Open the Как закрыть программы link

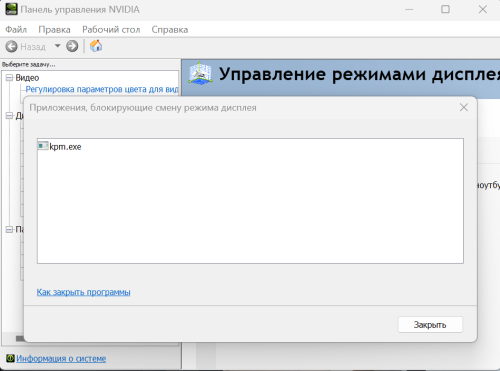(x=83, y=292)
